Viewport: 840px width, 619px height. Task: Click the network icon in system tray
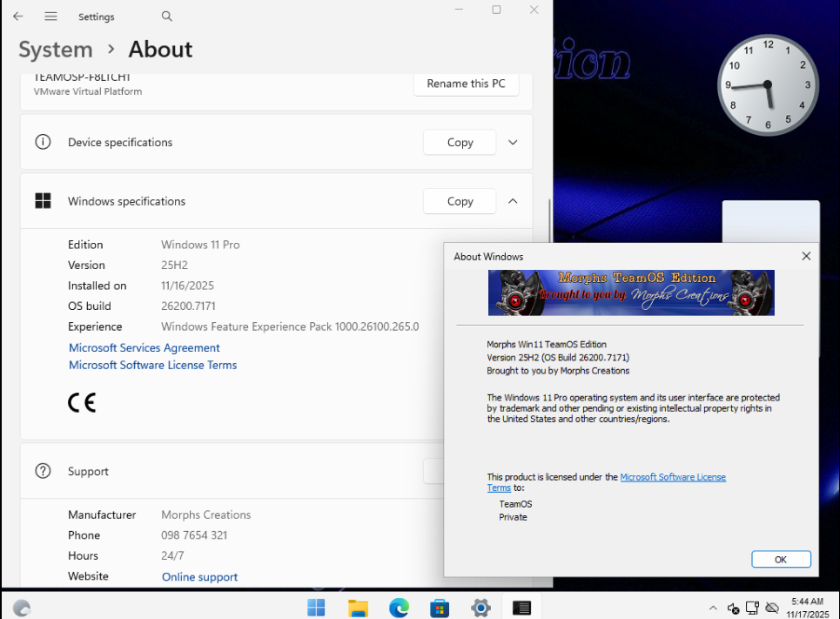coord(752,608)
